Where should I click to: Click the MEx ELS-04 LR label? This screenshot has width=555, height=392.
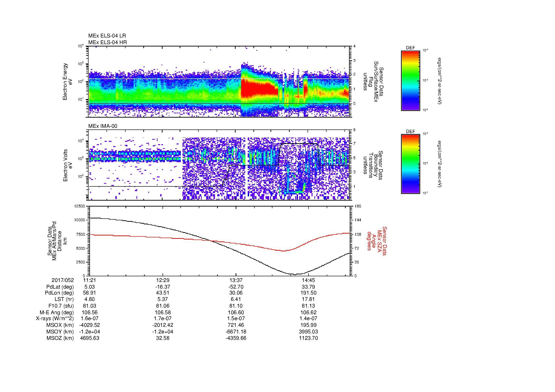pyautogui.click(x=107, y=36)
